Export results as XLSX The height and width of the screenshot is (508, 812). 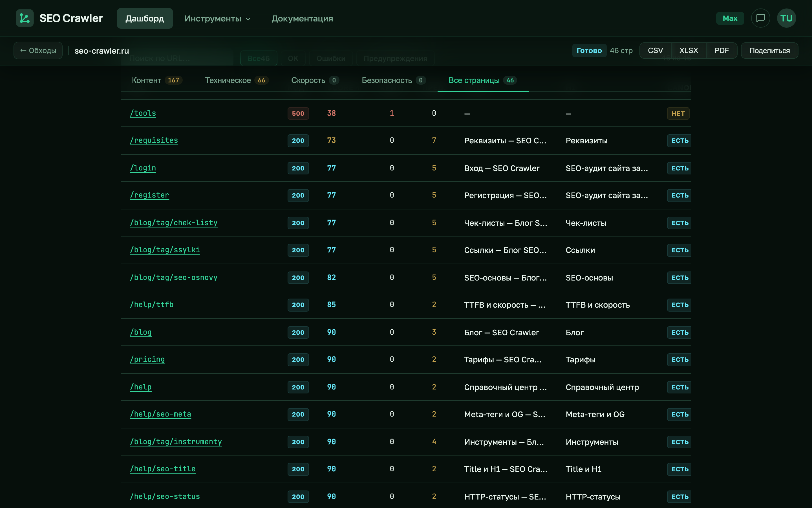[x=689, y=51]
